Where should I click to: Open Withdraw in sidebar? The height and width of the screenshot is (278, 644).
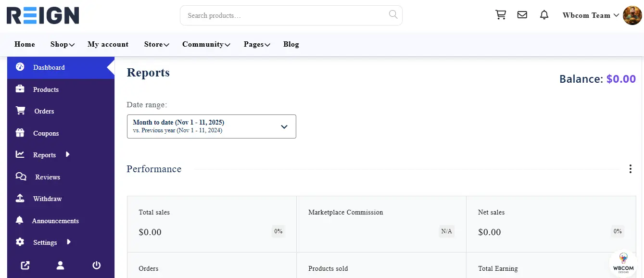pyautogui.click(x=47, y=199)
